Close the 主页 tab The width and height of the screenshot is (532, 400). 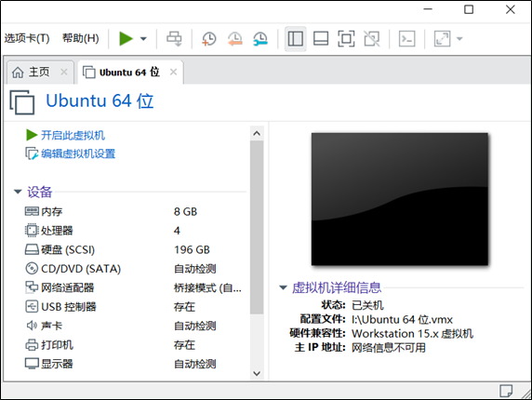(64, 72)
